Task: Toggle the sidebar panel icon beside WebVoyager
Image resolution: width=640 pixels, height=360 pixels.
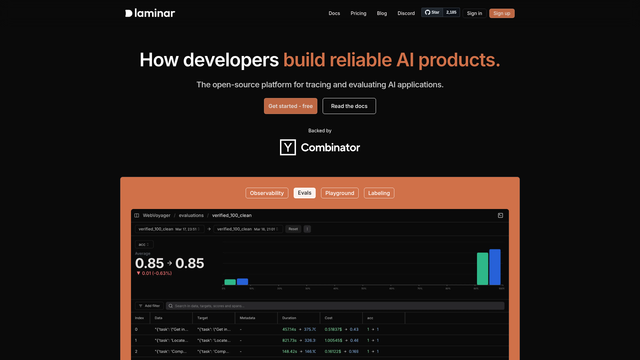Action: 137,216
